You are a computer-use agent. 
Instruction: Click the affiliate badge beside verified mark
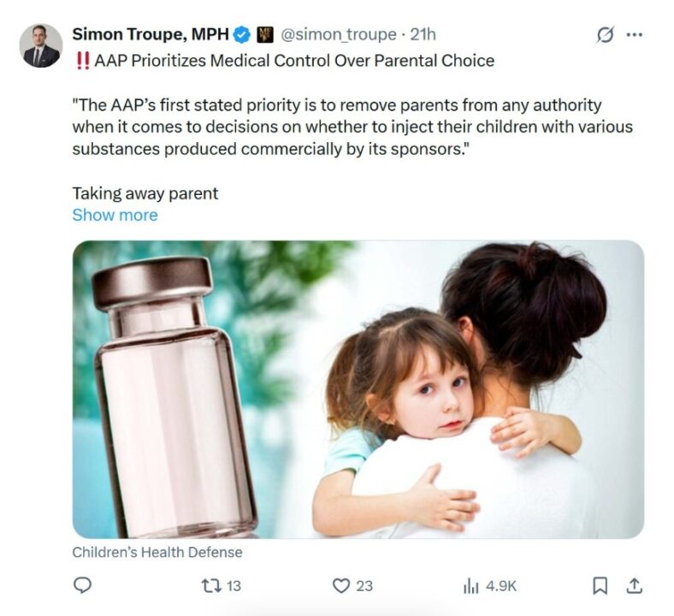[265, 35]
